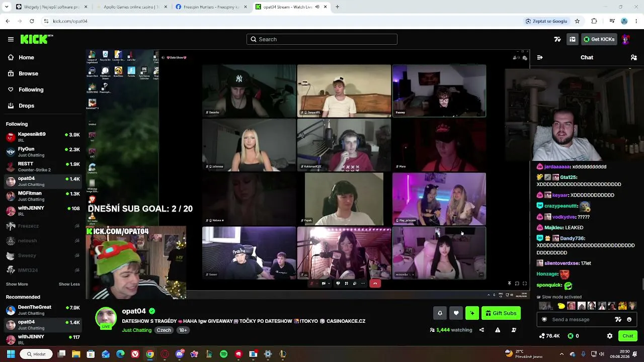The image size is (644, 362).
Task: Open the user icon beside the report icon
Action: point(514,330)
